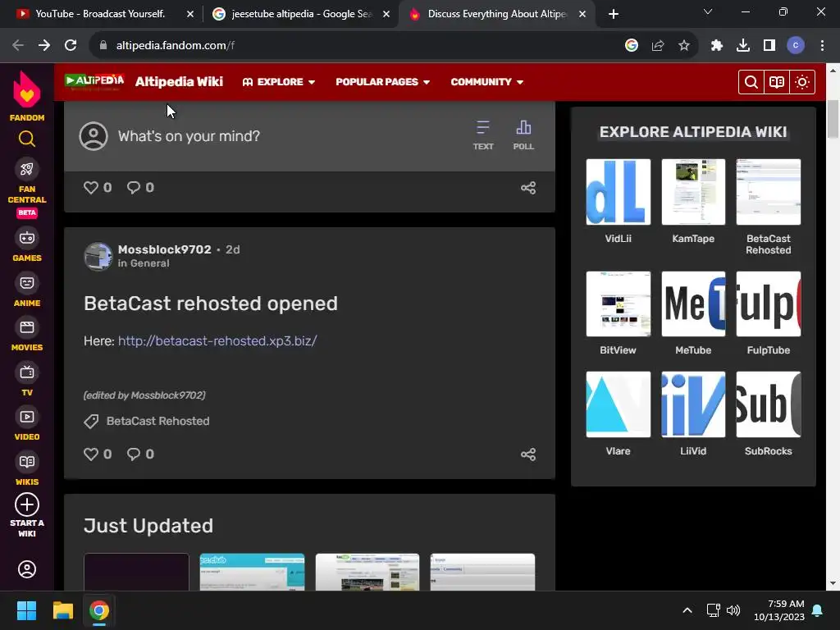The image size is (840, 630).
Task: Share the top post
Action: 528,188
